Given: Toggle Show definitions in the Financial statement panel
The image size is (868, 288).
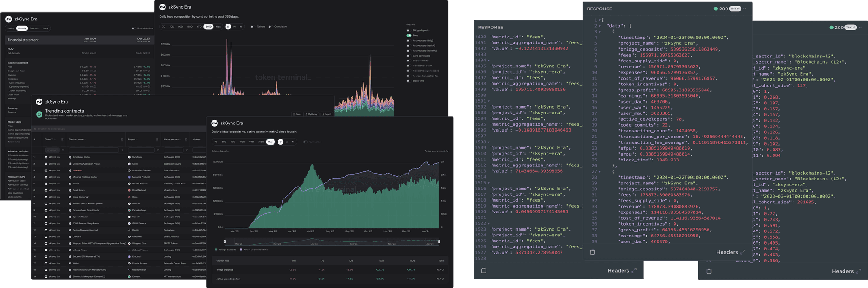Looking at the screenshot, I should pyautogui.click(x=133, y=28).
